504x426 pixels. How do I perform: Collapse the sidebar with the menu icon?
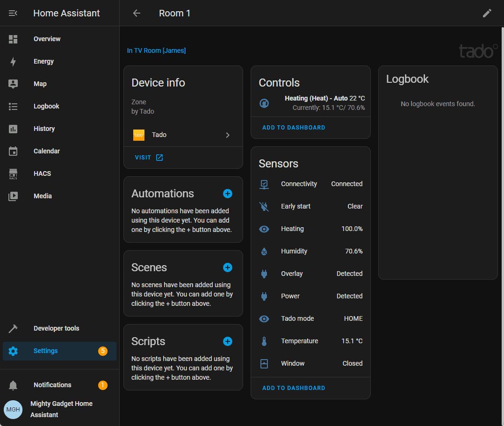[x=13, y=13]
